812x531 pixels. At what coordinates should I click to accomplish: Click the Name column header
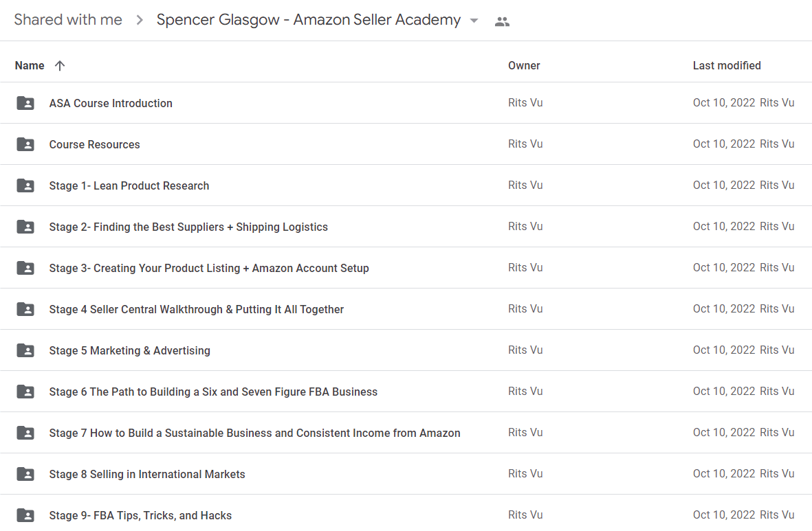[30, 66]
